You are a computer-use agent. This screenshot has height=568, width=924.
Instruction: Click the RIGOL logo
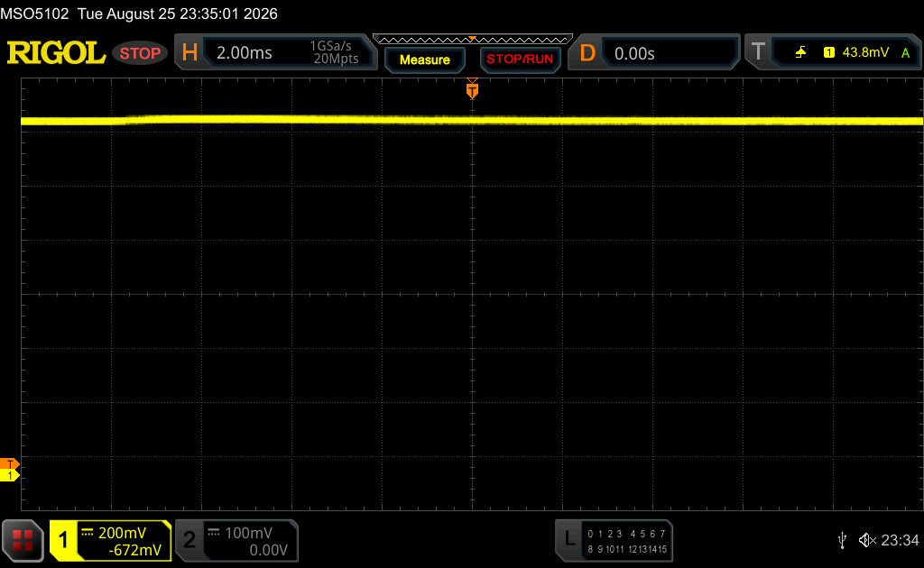[56, 53]
